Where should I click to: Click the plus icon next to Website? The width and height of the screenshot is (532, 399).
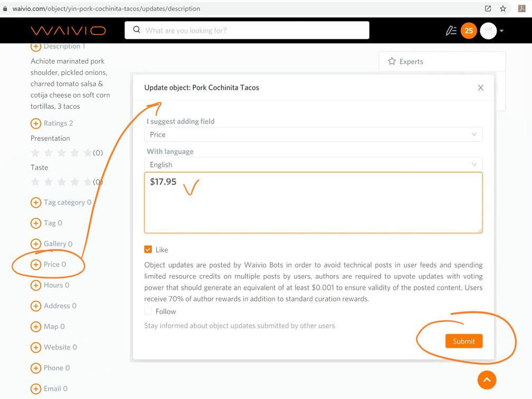point(36,347)
